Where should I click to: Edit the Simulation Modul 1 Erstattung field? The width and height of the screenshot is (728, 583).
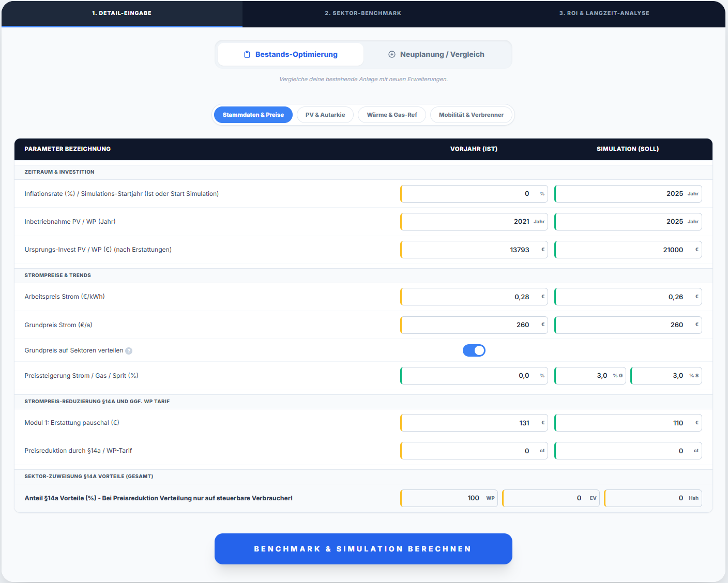[x=622, y=423]
